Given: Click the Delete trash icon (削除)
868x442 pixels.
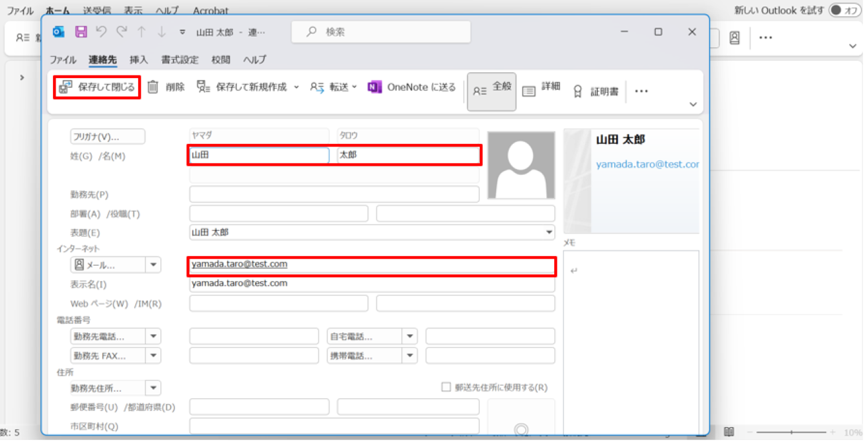Looking at the screenshot, I should (153, 87).
